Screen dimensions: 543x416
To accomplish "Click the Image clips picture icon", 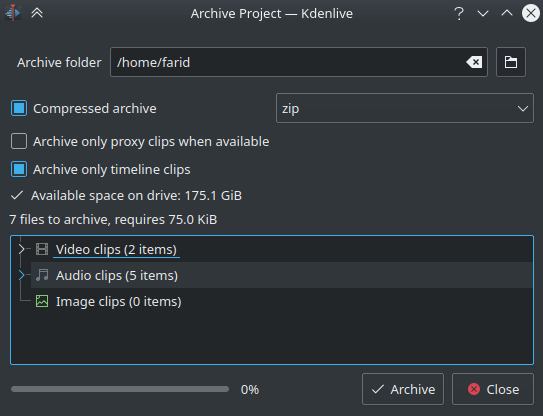I will 42,301.
